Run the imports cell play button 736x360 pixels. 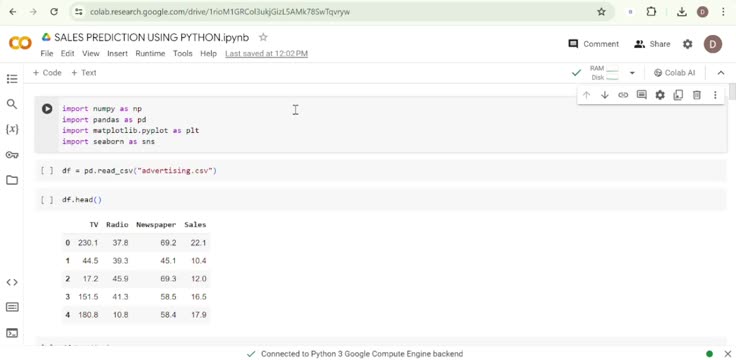(47, 109)
